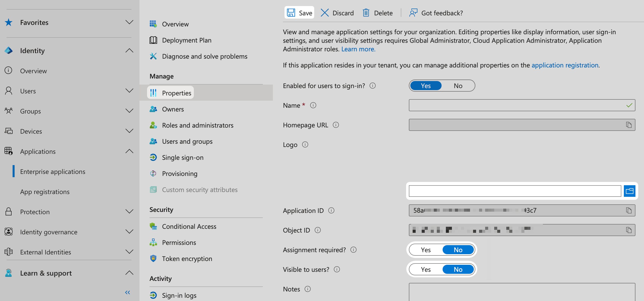644x301 pixels.
Task: Click info icon beside Visible to users
Action: pyautogui.click(x=337, y=269)
